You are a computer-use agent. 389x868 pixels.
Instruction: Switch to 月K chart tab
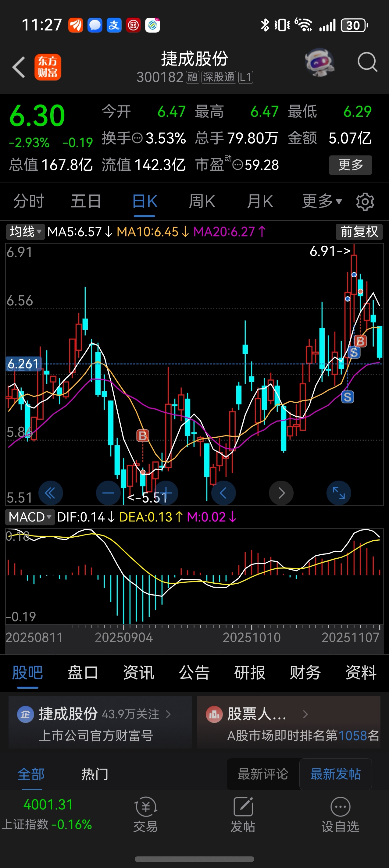tap(260, 201)
